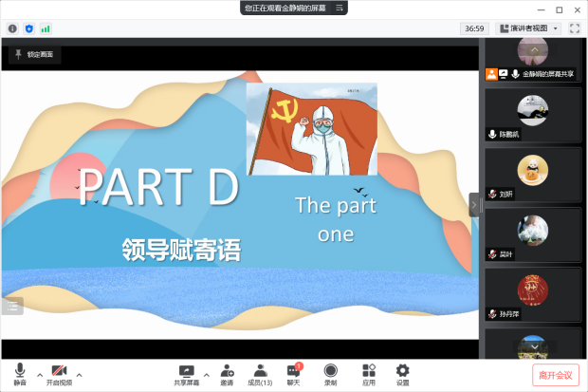Expand audio options arrow next to 静音
This screenshot has height=392, width=588.
pyautogui.click(x=40, y=375)
